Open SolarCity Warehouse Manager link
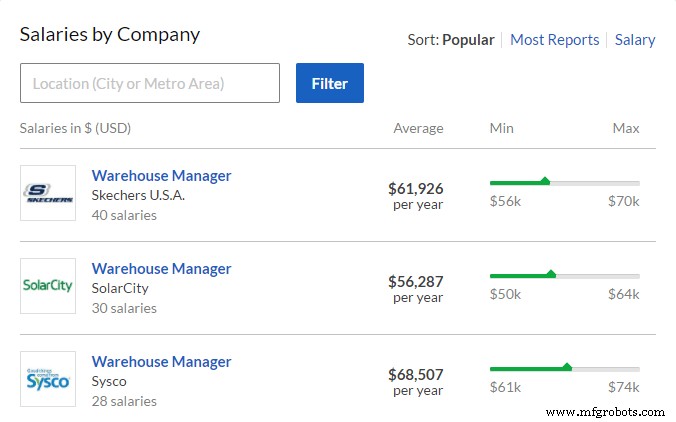 [x=161, y=269]
